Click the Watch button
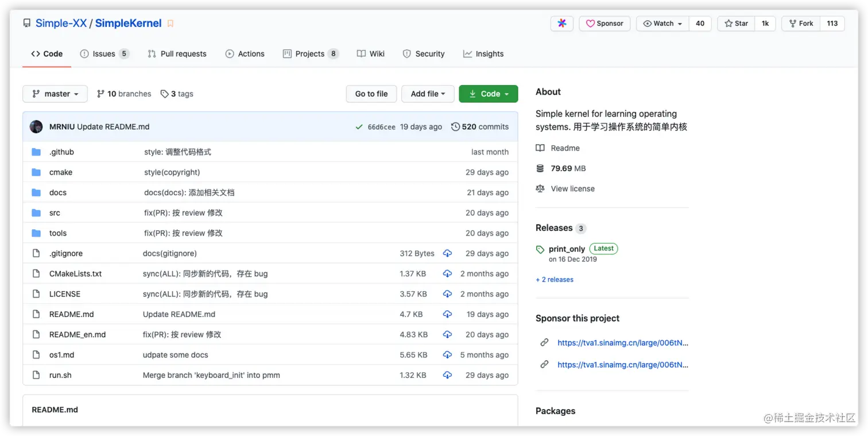The height and width of the screenshot is (436, 868). [662, 24]
